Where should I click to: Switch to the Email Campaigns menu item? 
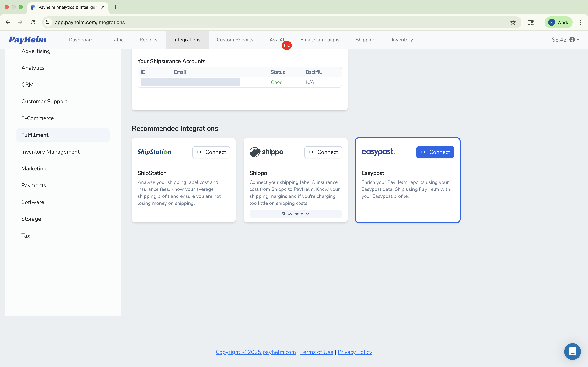pyautogui.click(x=320, y=39)
